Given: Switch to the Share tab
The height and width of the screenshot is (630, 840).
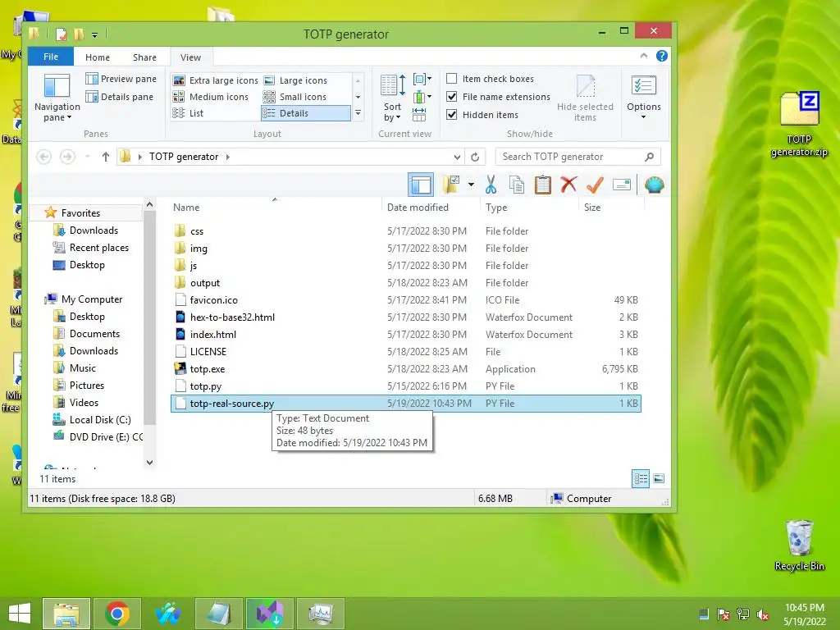Looking at the screenshot, I should click(144, 57).
